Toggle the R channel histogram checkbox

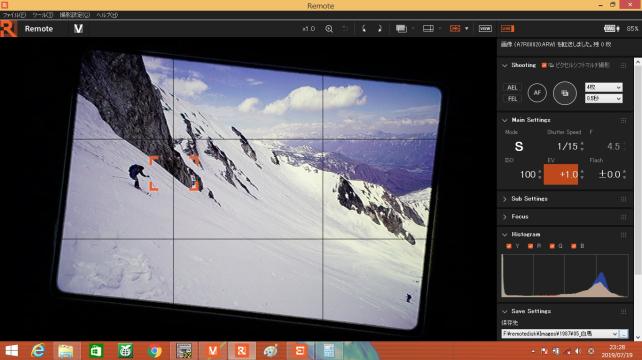pyautogui.click(x=530, y=246)
